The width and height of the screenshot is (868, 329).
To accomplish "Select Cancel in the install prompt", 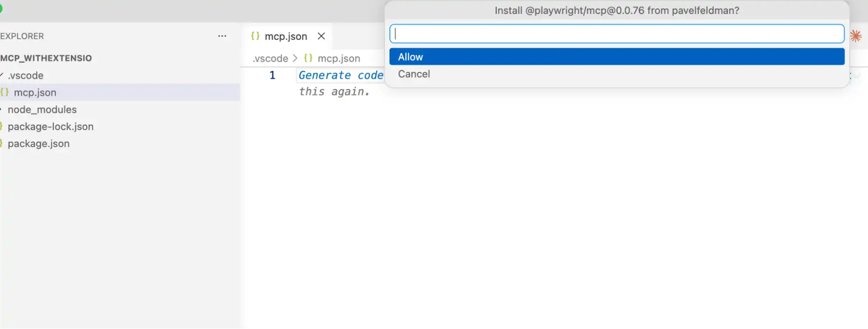I will (617, 74).
